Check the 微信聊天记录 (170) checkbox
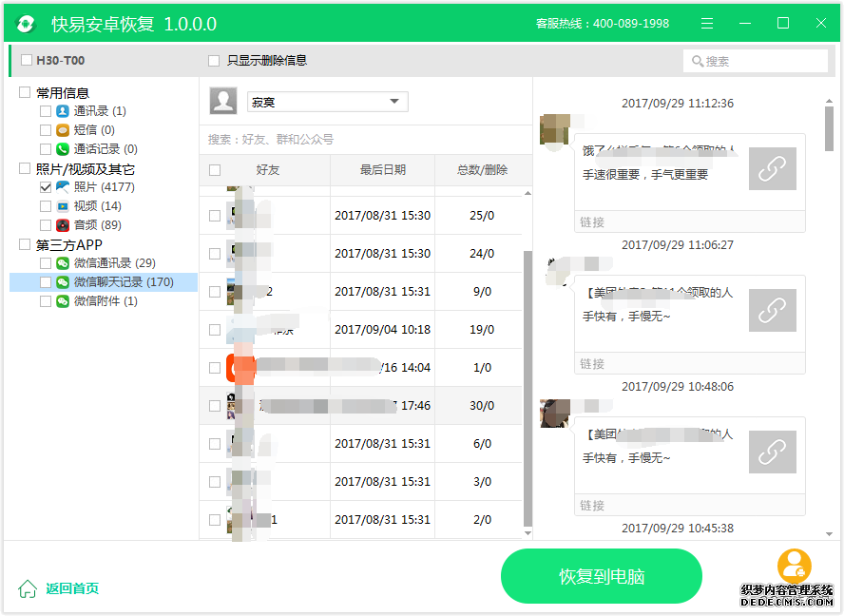This screenshot has width=844, height=616. point(46,282)
